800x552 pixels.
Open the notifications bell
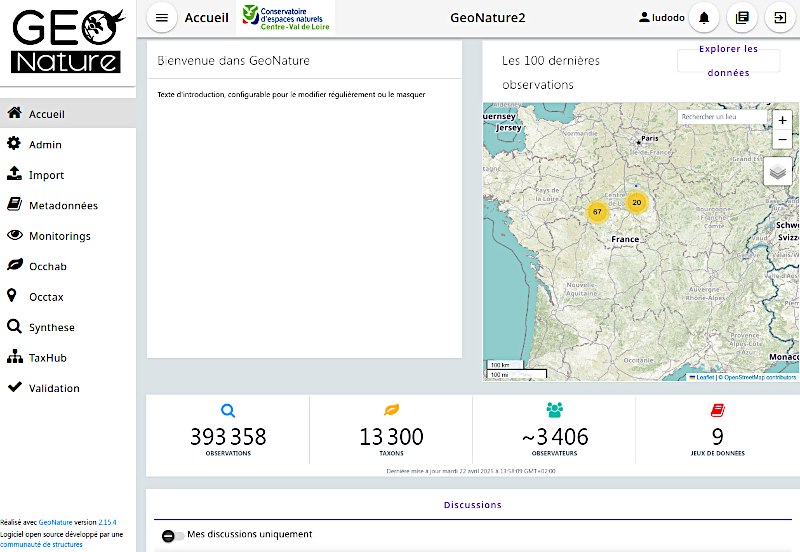[704, 18]
